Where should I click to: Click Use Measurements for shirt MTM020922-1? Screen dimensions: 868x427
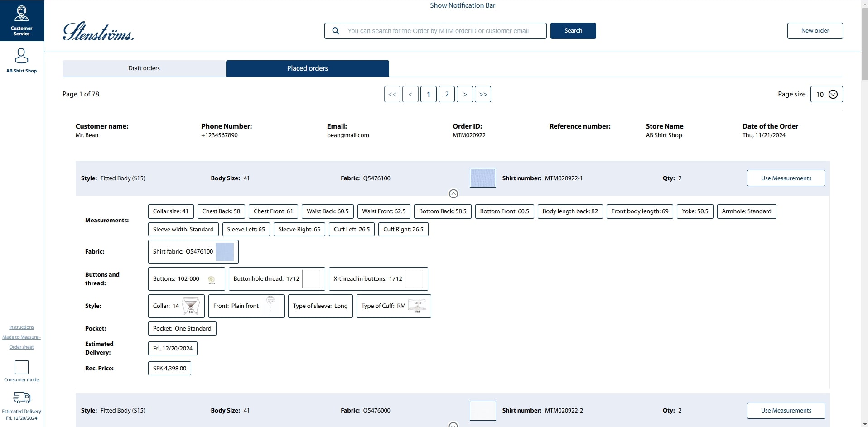coord(786,178)
